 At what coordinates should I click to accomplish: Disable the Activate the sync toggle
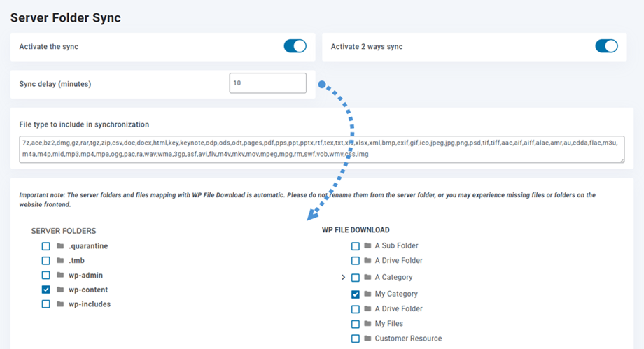point(295,46)
